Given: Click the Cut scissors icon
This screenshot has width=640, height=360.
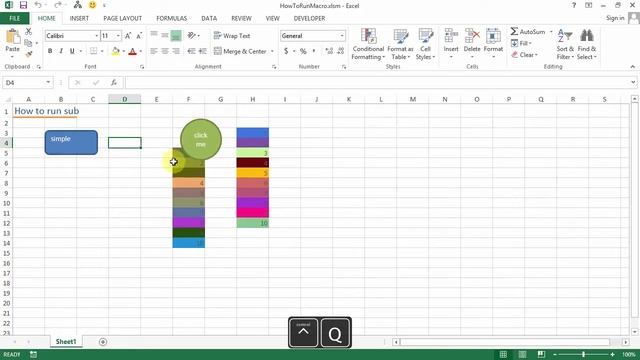Looking at the screenshot, I should click(28, 31).
